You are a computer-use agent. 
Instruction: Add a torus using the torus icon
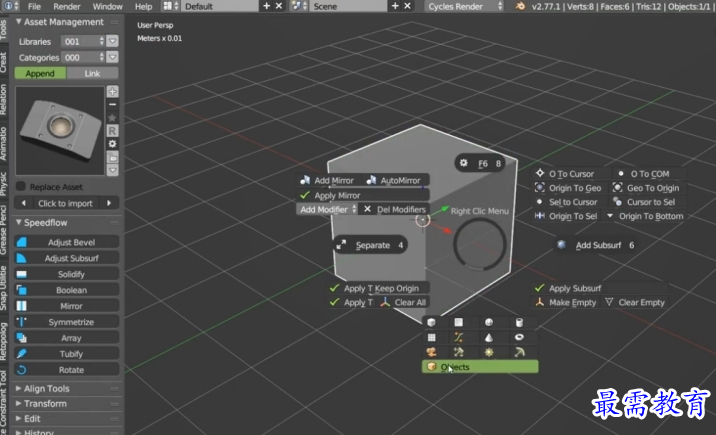point(519,337)
